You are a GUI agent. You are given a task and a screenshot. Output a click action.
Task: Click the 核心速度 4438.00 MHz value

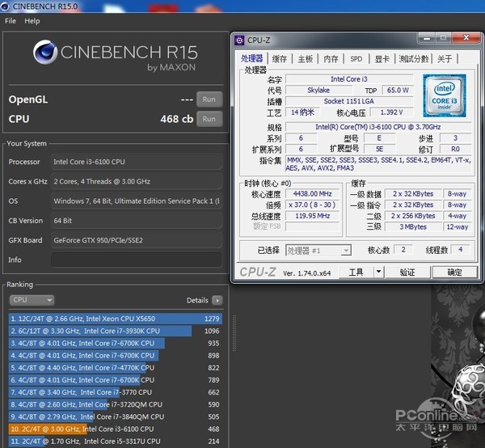pos(312,194)
